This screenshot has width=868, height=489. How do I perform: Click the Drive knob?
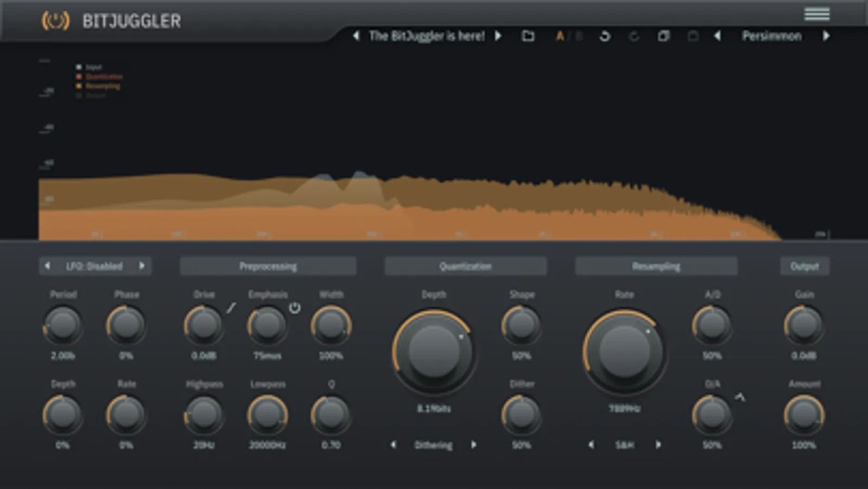pos(204,325)
